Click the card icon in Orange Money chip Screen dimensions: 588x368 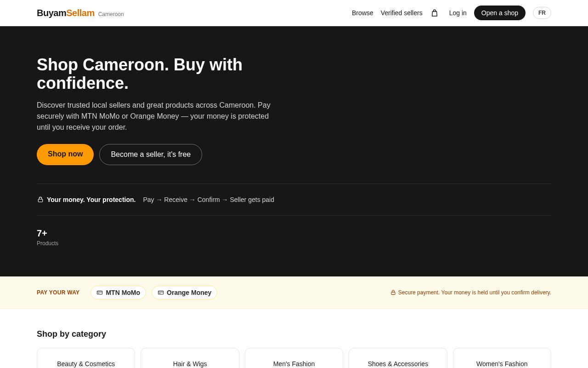[161, 293]
